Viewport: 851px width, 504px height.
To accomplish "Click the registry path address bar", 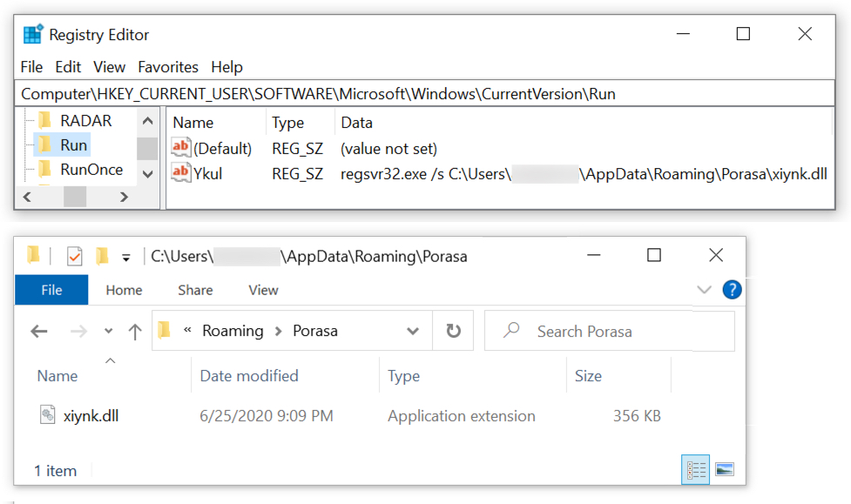I will click(x=424, y=94).
